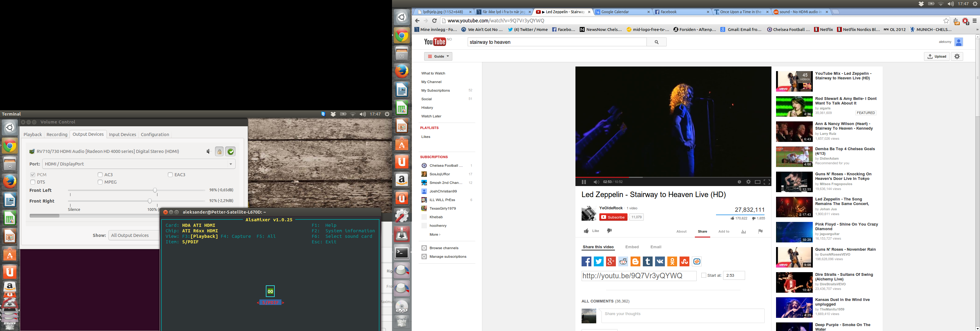Click the YouTube search input field
The image size is (980, 331).
(557, 42)
